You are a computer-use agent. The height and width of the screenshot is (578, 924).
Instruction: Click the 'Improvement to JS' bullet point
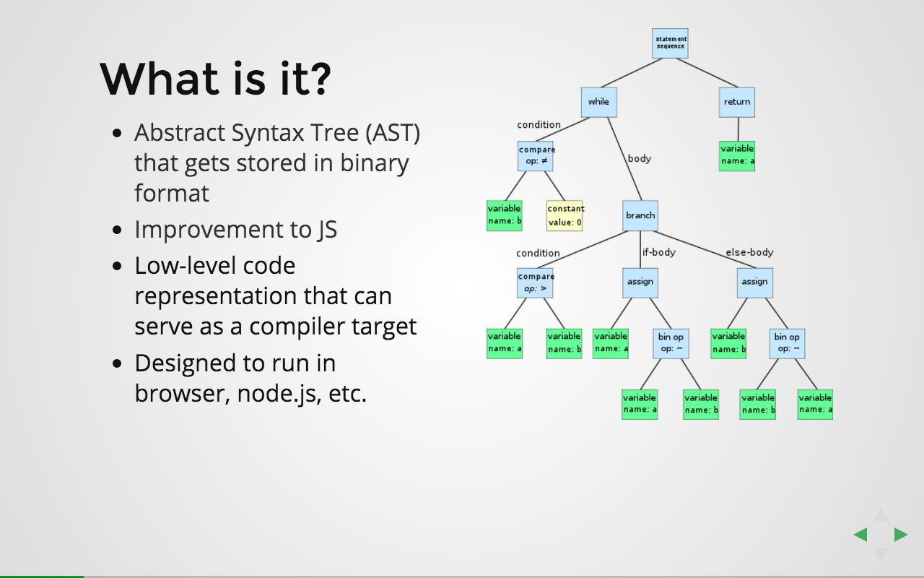235,229
